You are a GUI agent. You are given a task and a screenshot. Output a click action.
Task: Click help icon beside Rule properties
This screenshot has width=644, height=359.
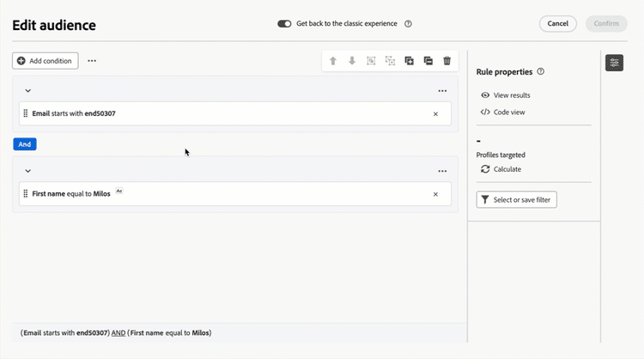click(540, 71)
